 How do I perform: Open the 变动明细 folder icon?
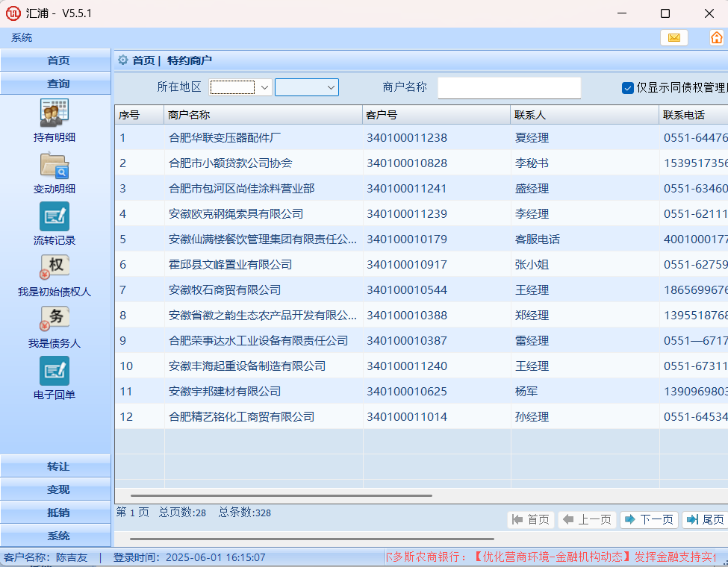point(55,165)
